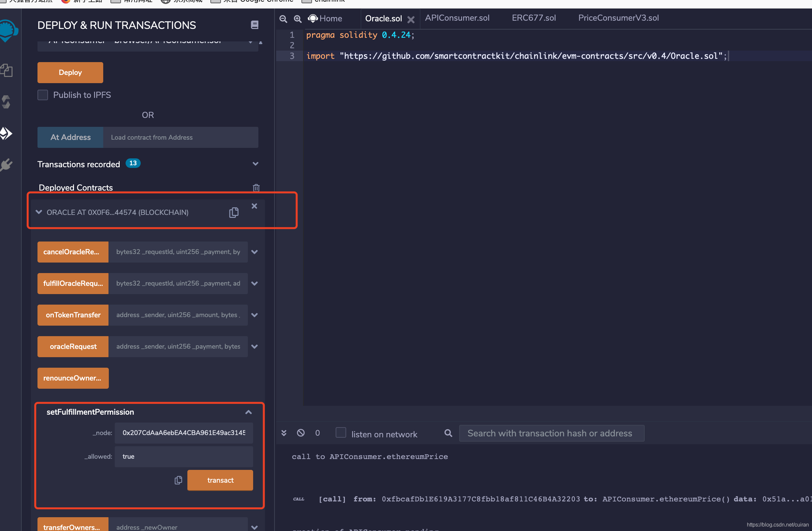Focus the transaction hash search field
The image size is (812, 531).
point(551,433)
